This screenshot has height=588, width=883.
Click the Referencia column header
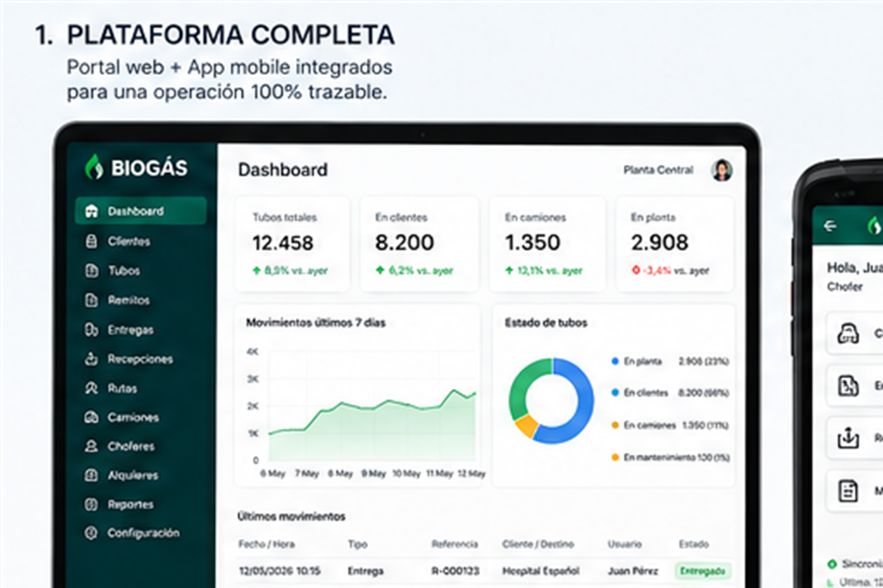click(455, 544)
